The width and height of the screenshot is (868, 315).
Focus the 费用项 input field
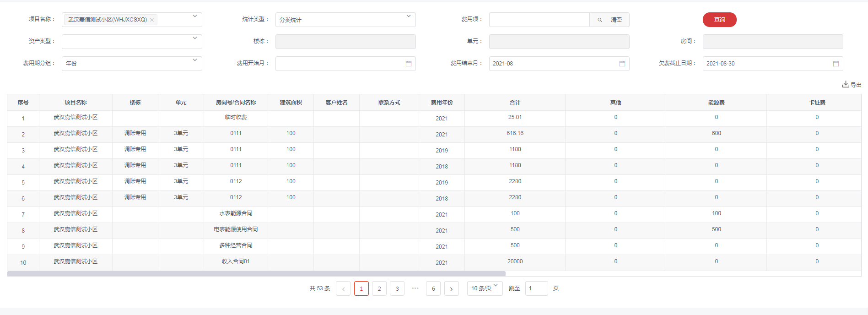pyautogui.click(x=539, y=20)
